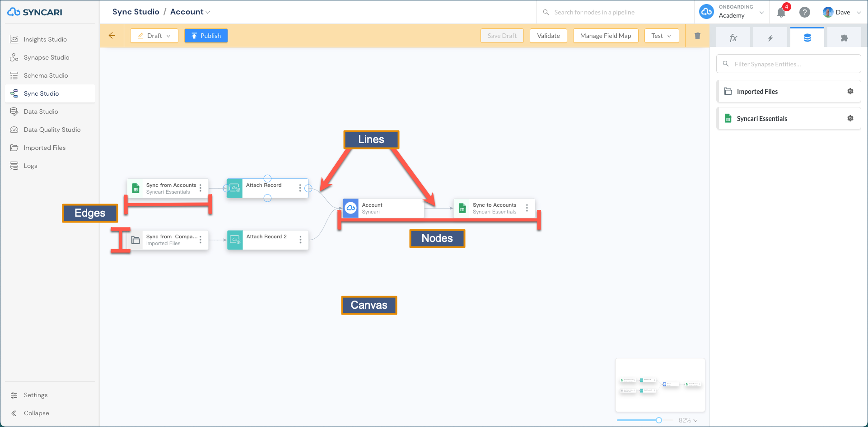868x427 pixels.
Task: Click the Syncari logo
Action: pos(35,12)
